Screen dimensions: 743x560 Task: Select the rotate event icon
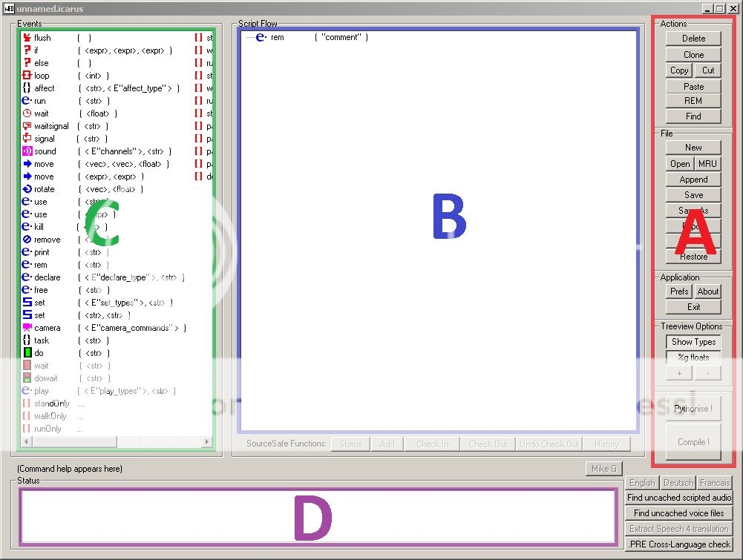click(27, 189)
